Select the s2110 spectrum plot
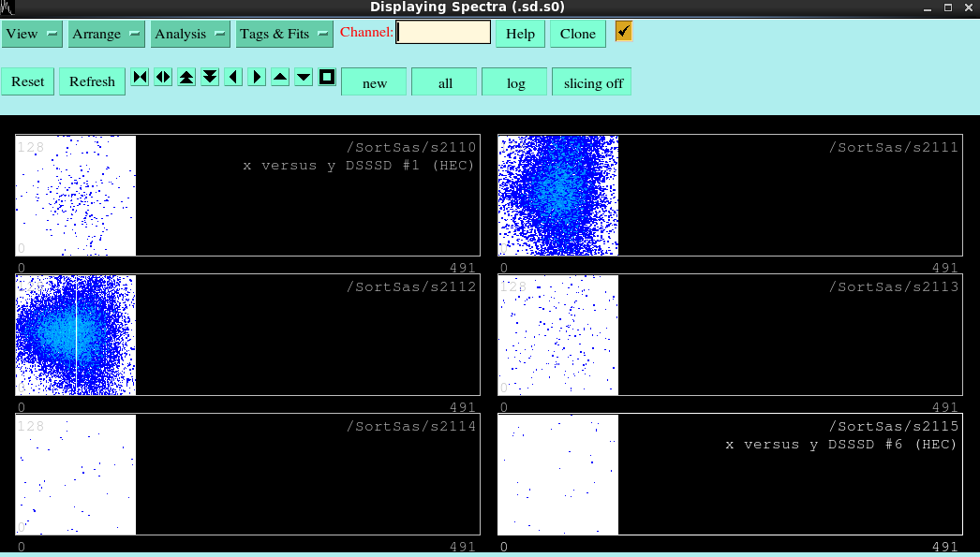Viewport: 980px width, 557px height. [247, 196]
